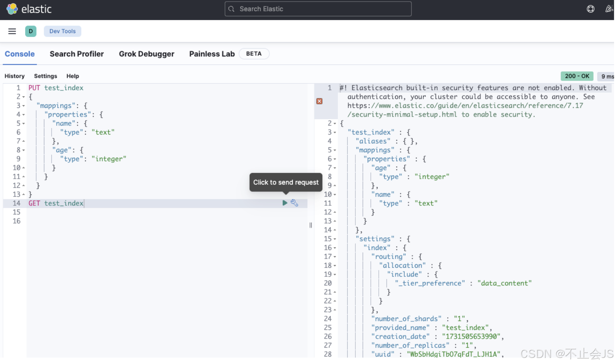
Task: Collapse output "include" fold on line 19
Action: click(335, 274)
